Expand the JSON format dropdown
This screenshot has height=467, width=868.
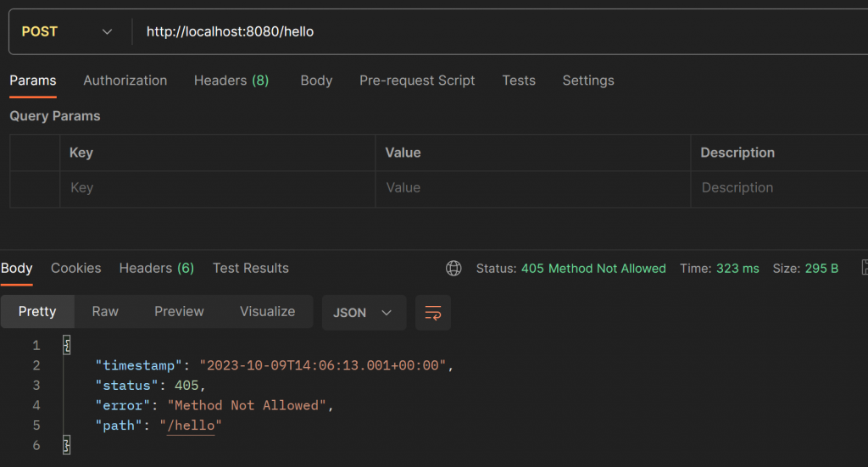(363, 313)
